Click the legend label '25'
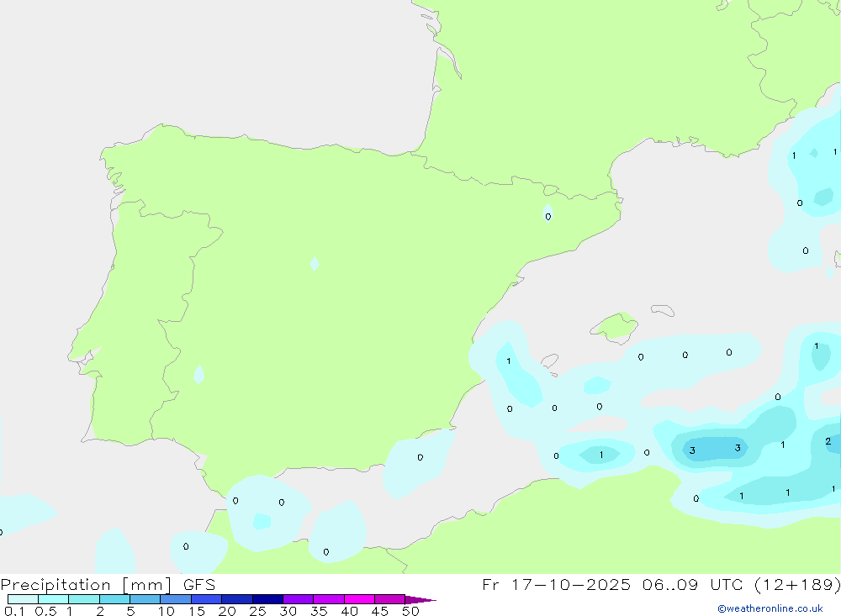This screenshot has width=841, height=616. (257, 611)
